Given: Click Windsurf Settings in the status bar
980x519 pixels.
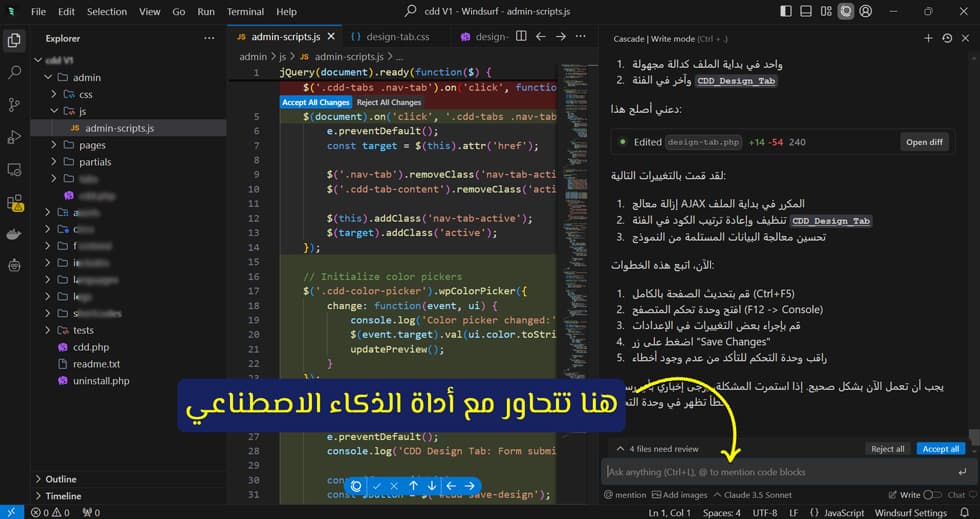Looking at the screenshot, I should (x=911, y=513).
